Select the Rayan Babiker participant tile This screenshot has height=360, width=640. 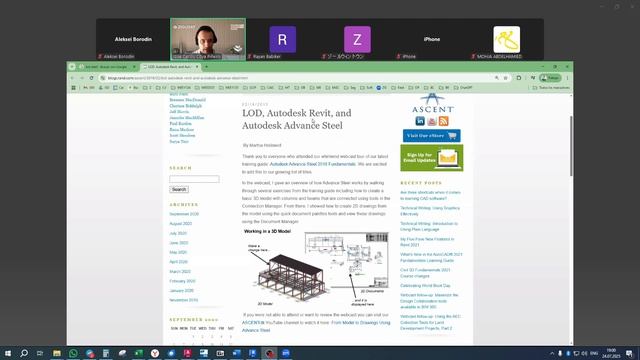(282, 40)
